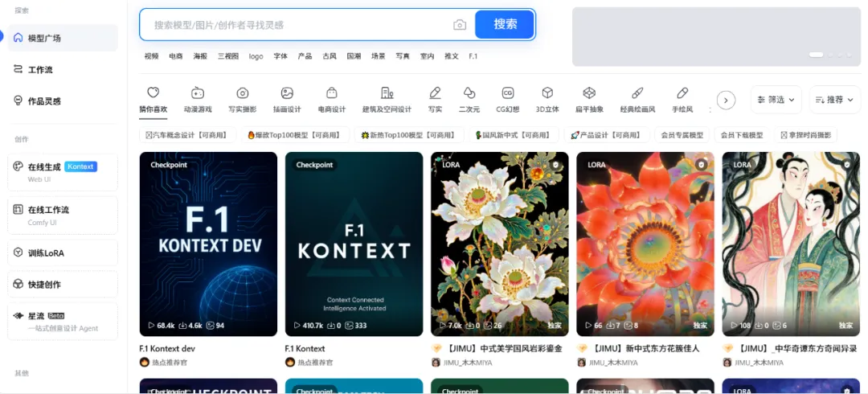Show more categories with right arrow
Image resolution: width=868 pixels, height=394 pixels.
pos(726,101)
